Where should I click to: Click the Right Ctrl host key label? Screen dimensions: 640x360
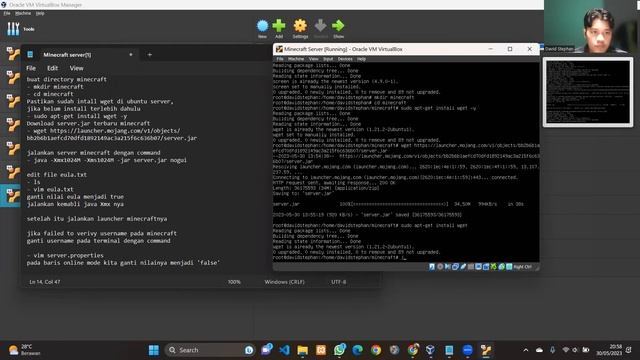click(x=523, y=267)
